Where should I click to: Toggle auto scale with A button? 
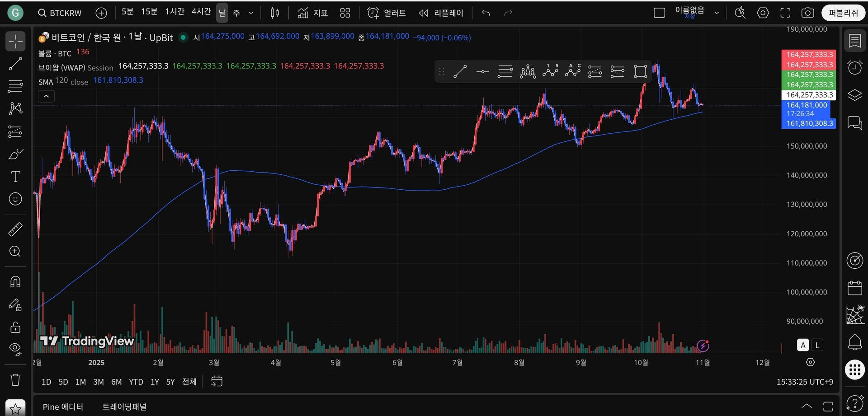pos(803,346)
